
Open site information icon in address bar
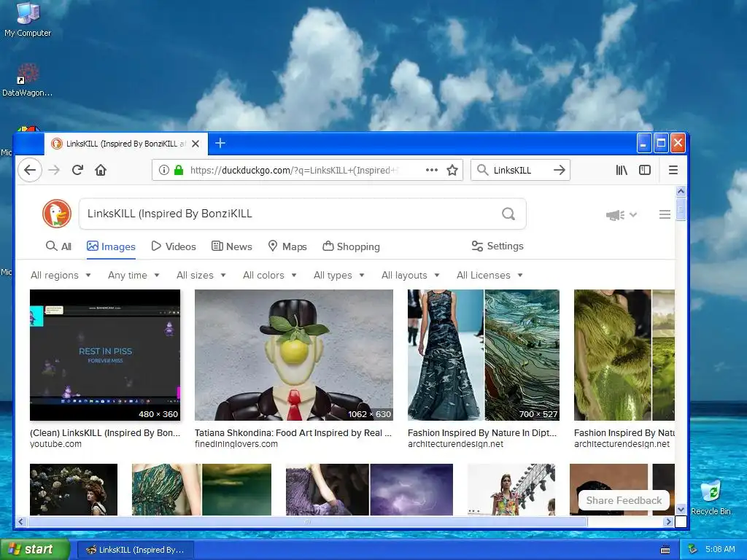164,170
